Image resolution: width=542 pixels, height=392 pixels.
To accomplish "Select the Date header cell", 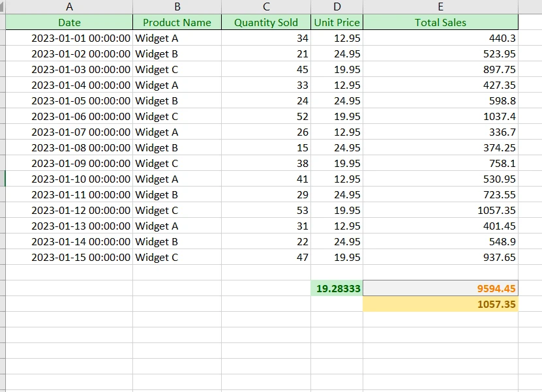I will [x=69, y=22].
